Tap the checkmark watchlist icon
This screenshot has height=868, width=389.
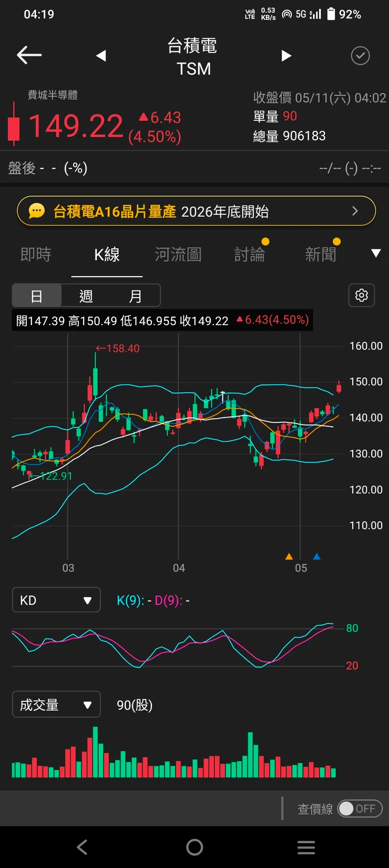(360, 55)
